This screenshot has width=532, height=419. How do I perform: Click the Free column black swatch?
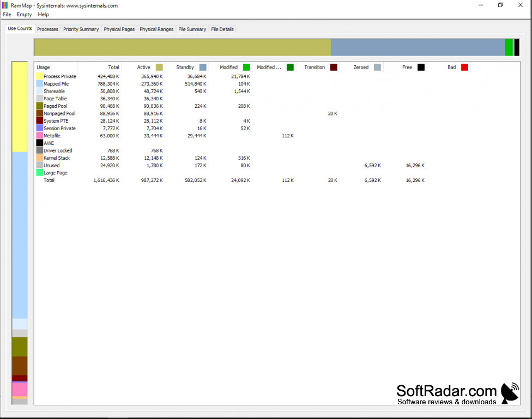pyautogui.click(x=421, y=67)
